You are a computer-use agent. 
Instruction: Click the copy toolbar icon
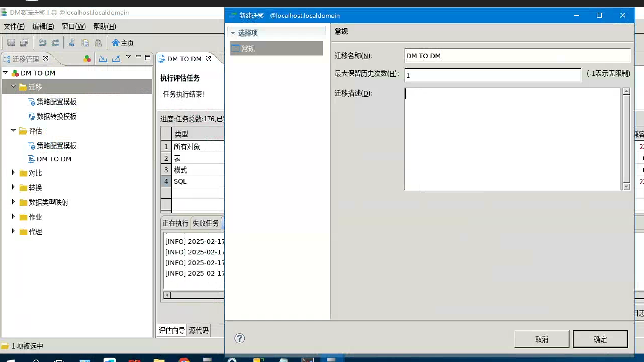[85, 43]
